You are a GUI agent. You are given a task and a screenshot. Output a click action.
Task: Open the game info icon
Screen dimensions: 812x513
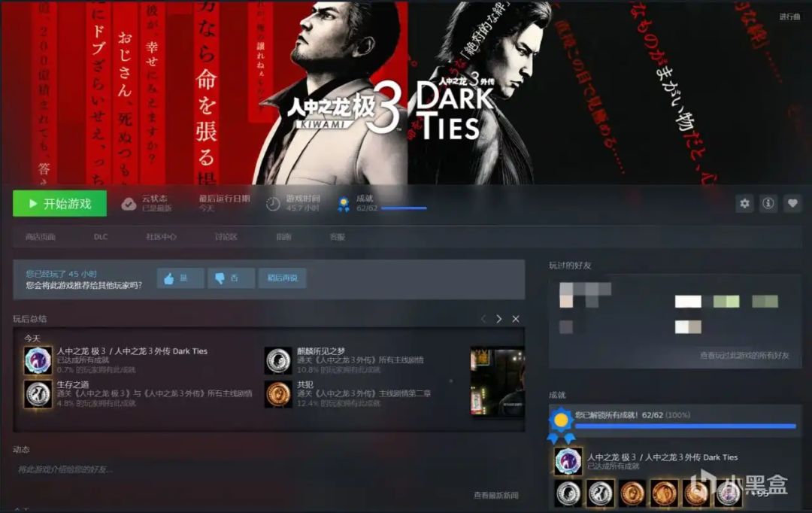[768, 204]
